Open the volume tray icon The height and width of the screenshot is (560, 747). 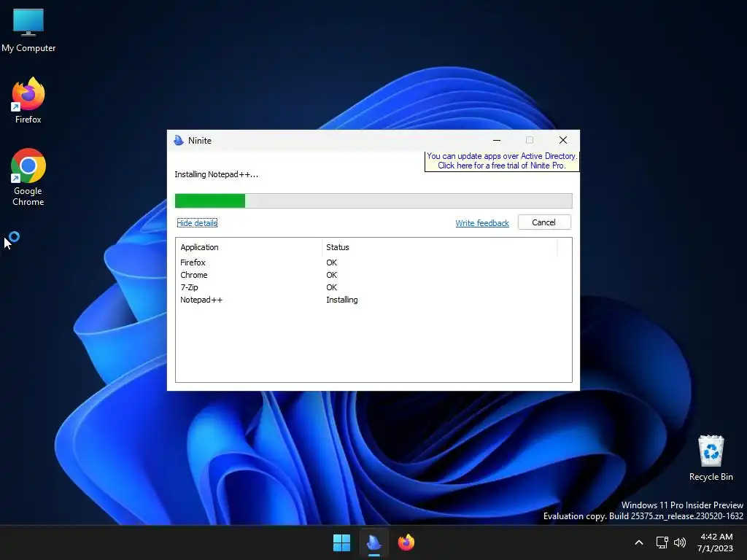pos(680,542)
